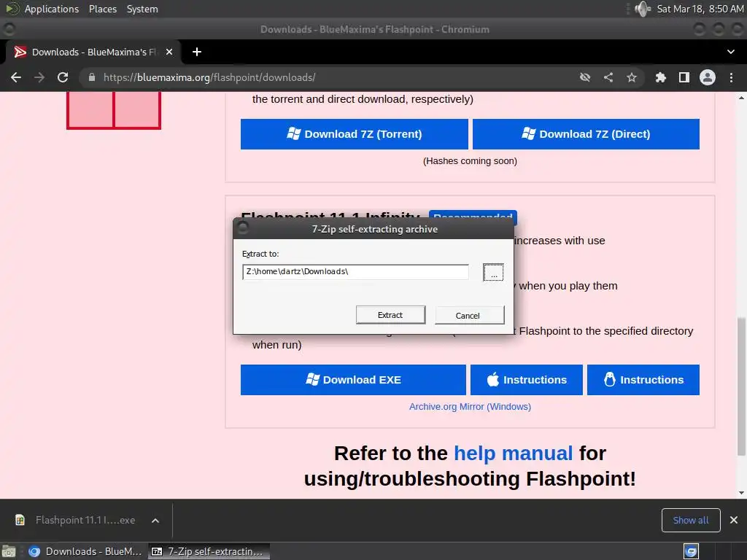Image resolution: width=747 pixels, height=560 pixels.
Task: Toggle the browser side panel
Action: (684, 77)
